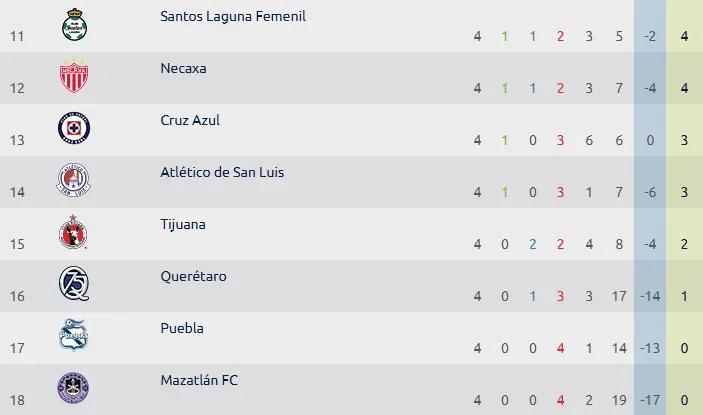Click the Necaxa red striped crest
Viewport: 703px width, 415px height.
(x=74, y=76)
